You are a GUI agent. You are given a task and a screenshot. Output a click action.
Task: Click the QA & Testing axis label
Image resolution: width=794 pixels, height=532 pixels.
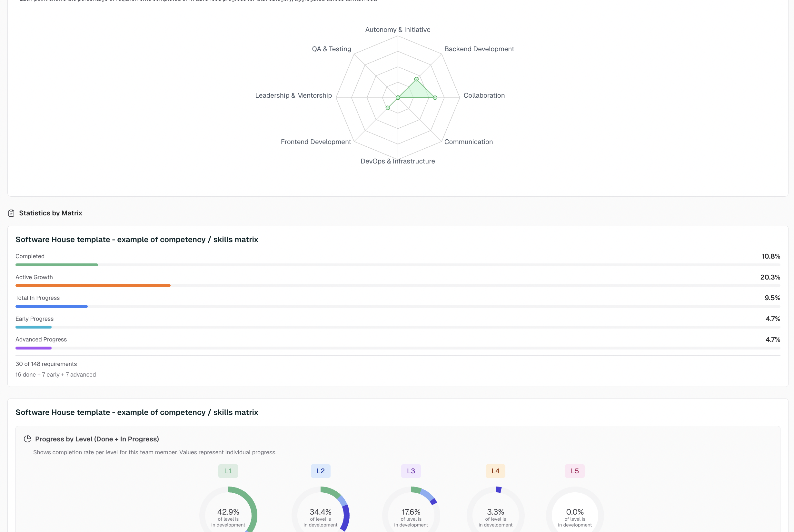pyautogui.click(x=332, y=49)
